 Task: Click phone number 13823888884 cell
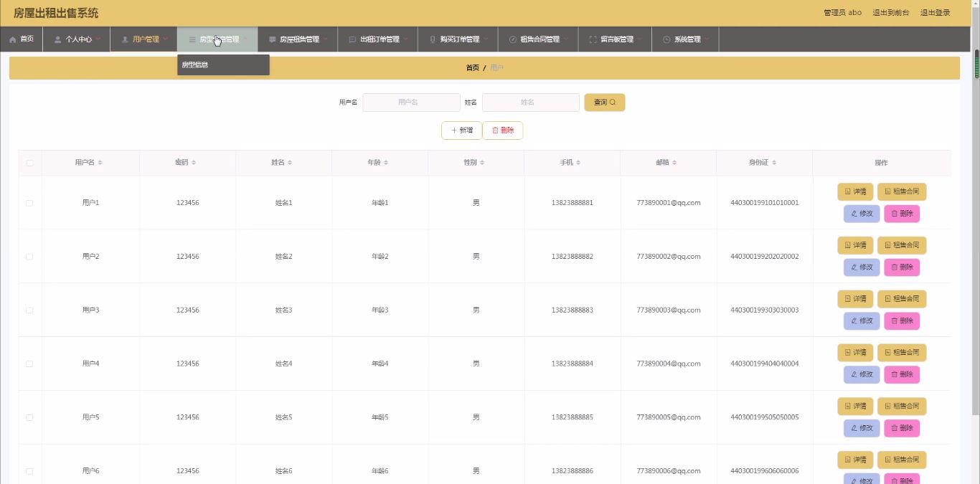[x=573, y=364]
